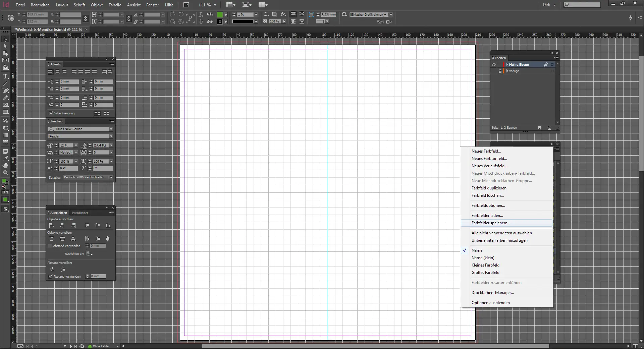
Task: Click the font size field showing 12 Pt
Action: pos(66,146)
